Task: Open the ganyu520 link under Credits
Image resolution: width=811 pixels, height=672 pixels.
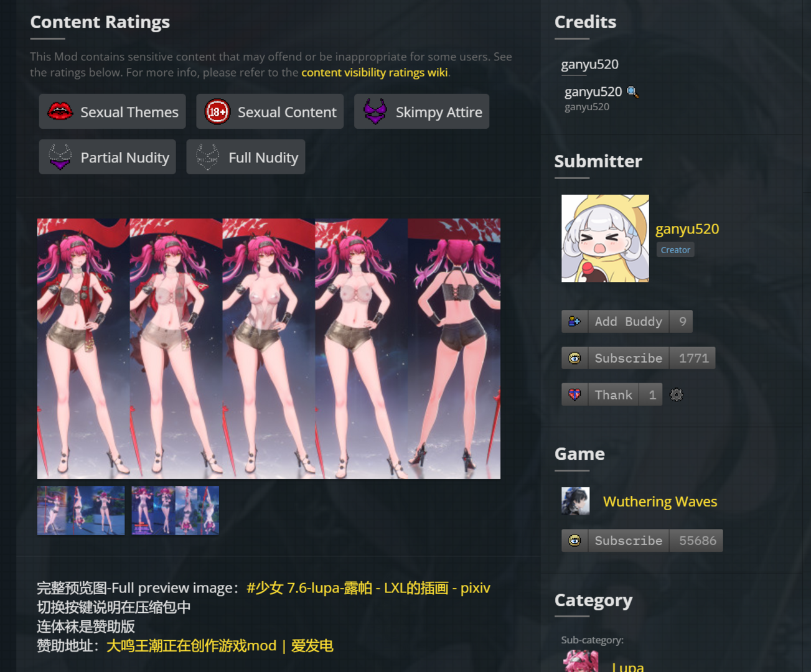Action: 589,64
